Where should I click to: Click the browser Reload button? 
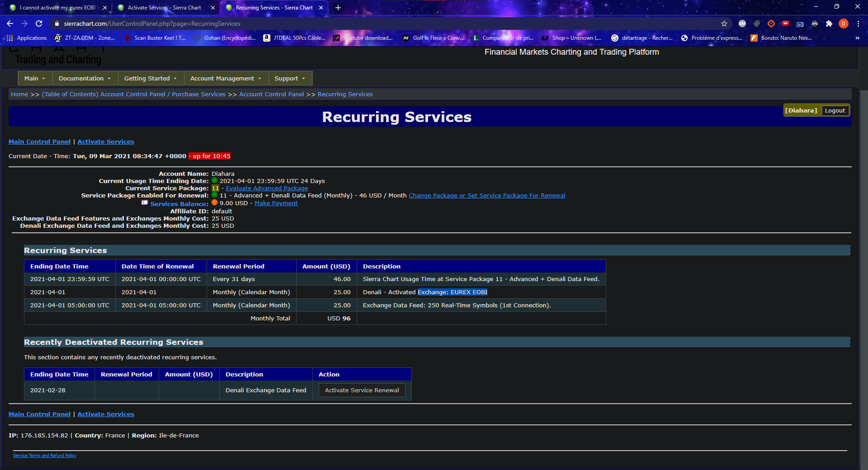(x=39, y=23)
